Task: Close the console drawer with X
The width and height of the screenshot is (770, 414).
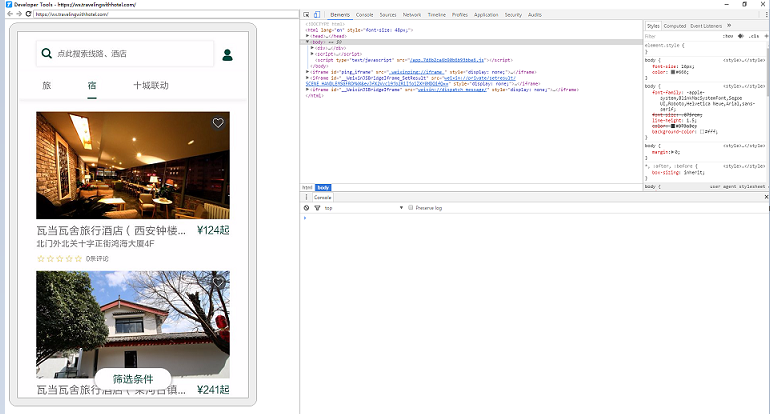Action: 764,197
